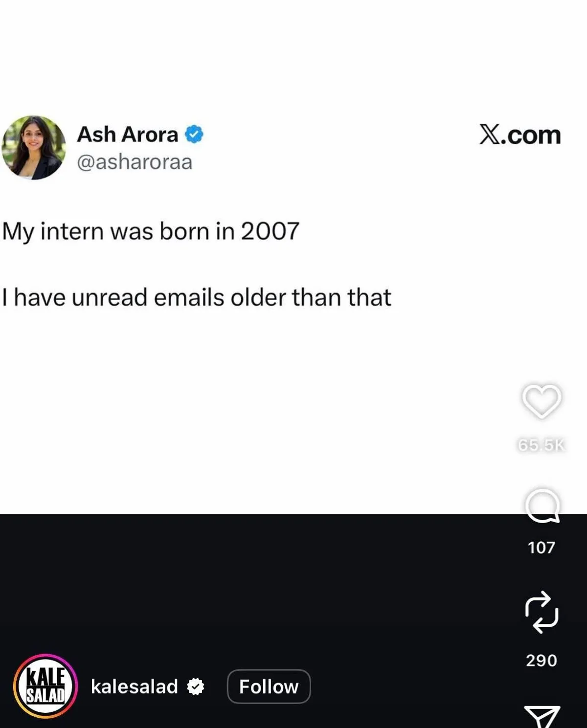
Task: Click the blue verified badge beside Ash Arora
Action: (x=194, y=134)
